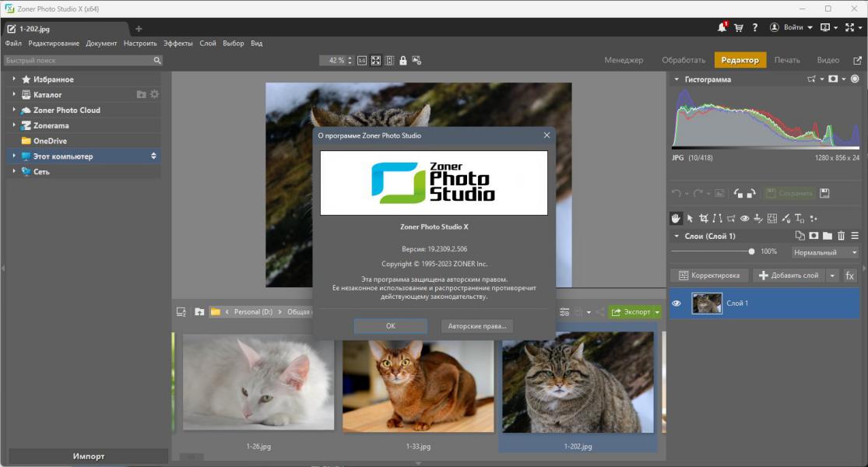
Task: Switch to the Менеджер tab
Action: (x=624, y=60)
